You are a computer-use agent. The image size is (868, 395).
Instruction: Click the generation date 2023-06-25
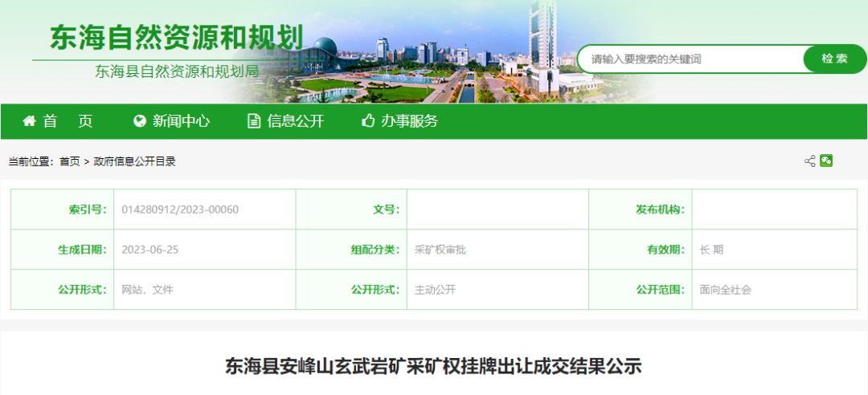pos(150,250)
